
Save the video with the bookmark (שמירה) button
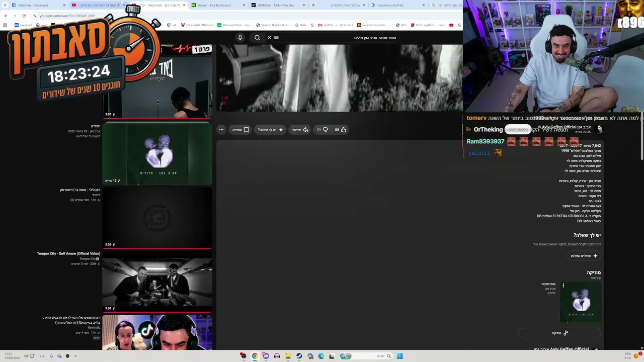(x=240, y=130)
